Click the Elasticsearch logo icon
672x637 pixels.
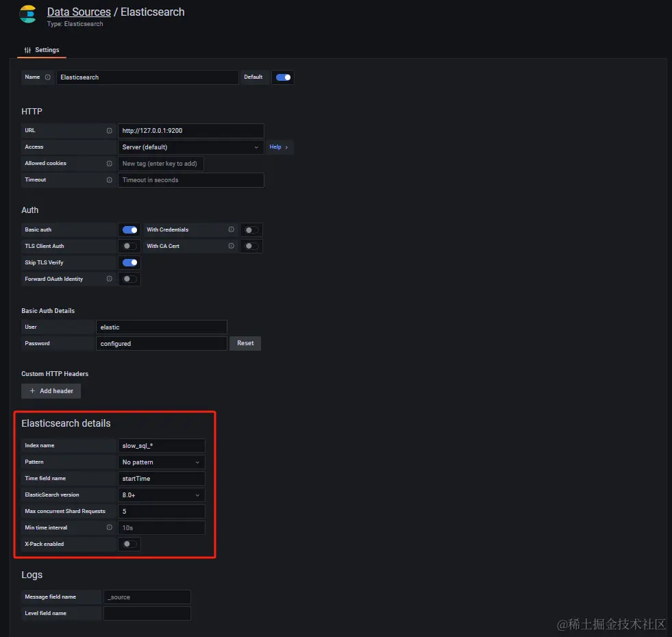[27, 14]
